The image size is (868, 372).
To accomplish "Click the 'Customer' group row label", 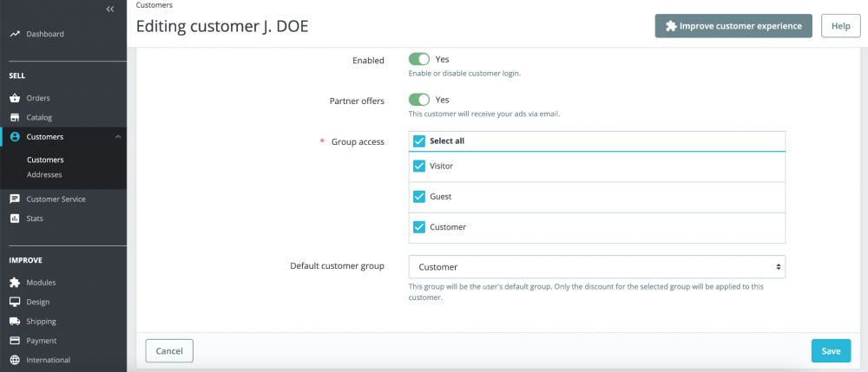I will tap(448, 226).
